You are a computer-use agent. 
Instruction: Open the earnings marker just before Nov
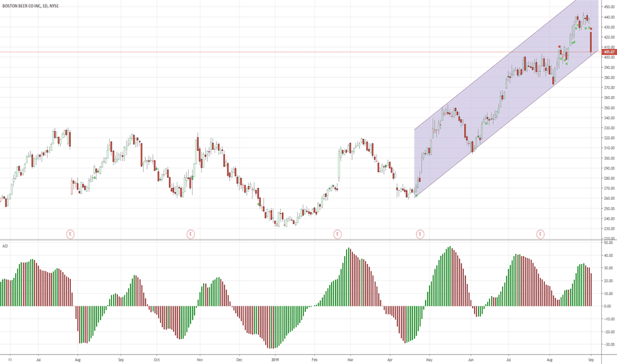tap(191, 234)
